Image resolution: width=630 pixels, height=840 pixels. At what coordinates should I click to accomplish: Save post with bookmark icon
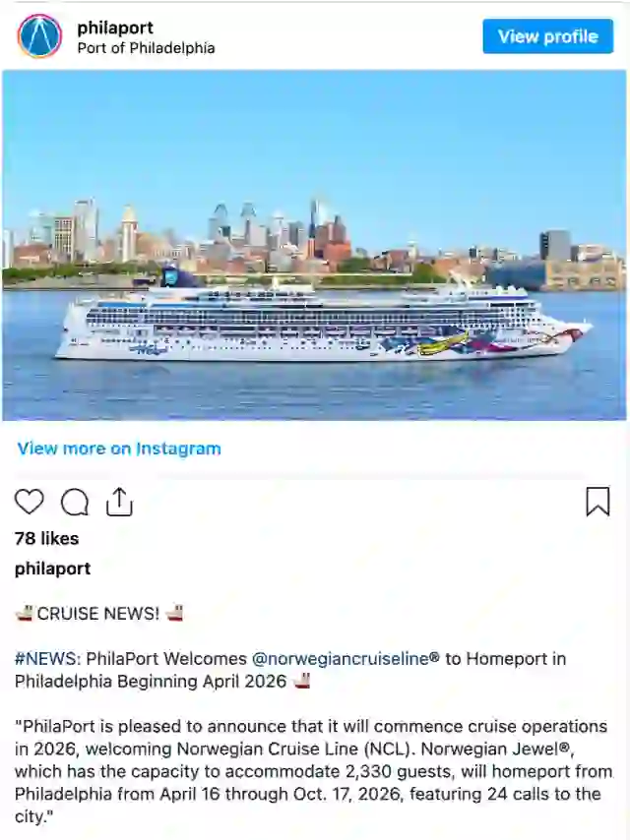pyautogui.click(x=598, y=502)
